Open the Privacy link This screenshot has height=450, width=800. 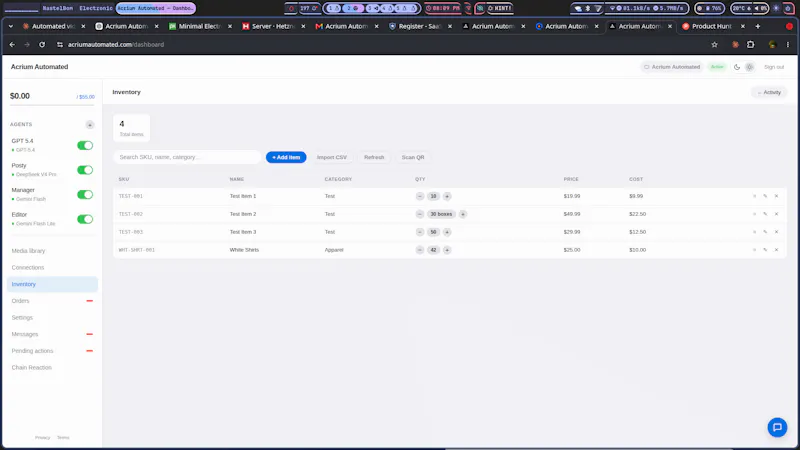pos(42,437)
